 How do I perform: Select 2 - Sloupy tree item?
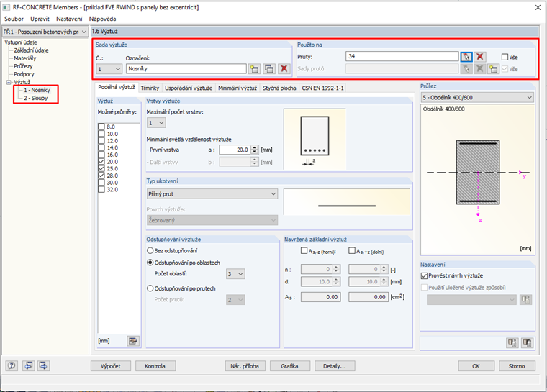pyautogui.click(x=35, y=98)
